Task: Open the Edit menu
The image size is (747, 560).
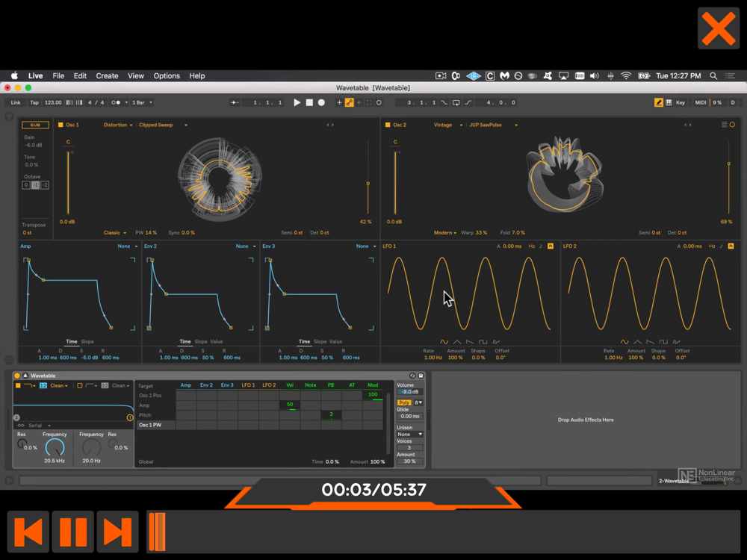Action: [x=80, y=75]
